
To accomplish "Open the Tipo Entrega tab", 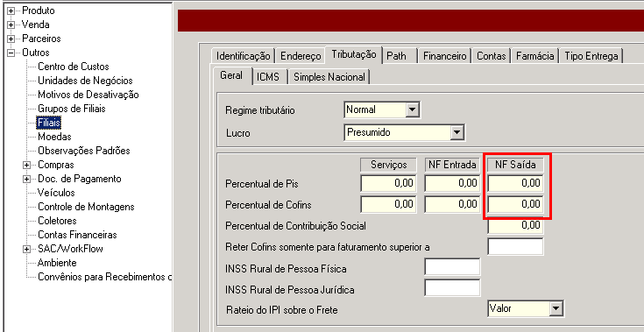I will coord(591,56).
